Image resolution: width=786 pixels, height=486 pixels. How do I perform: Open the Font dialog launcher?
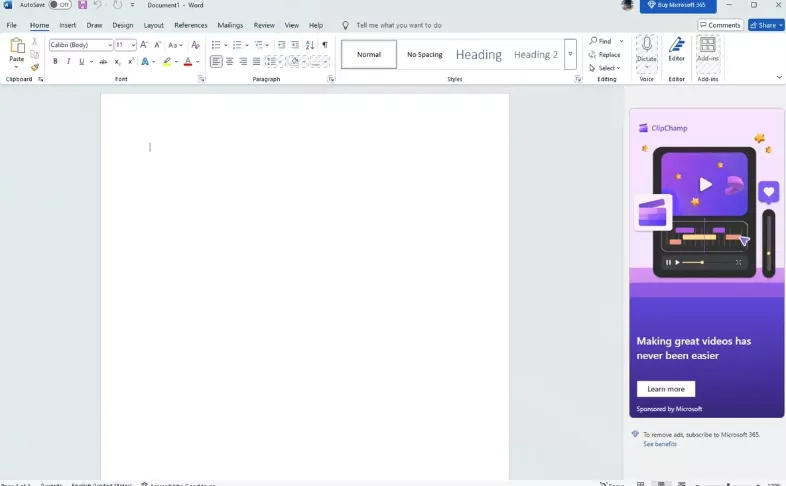tap(201, 79)
